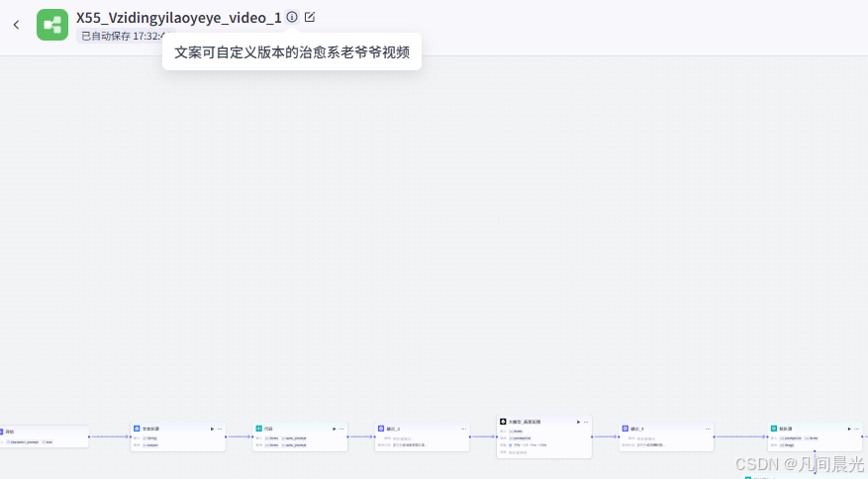868x479 pixels.
Task: Run the large-model node via its play icon
Action: (x=578, y=423)
